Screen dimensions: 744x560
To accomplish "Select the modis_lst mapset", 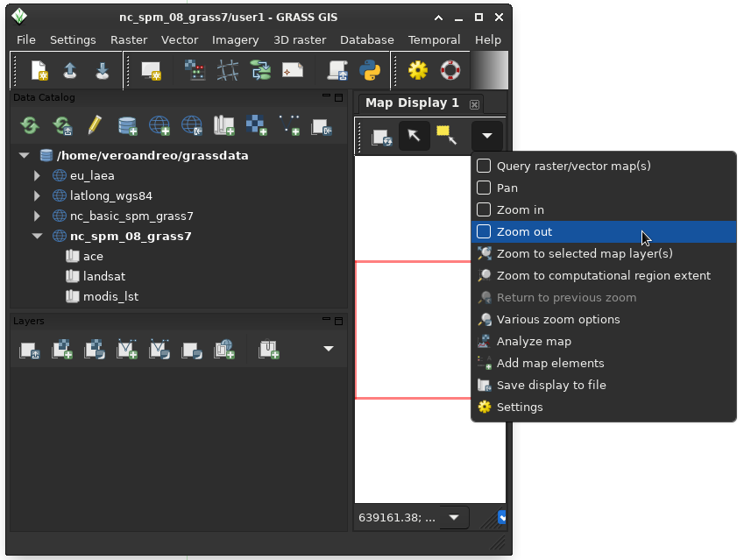I will pos(110,296).
